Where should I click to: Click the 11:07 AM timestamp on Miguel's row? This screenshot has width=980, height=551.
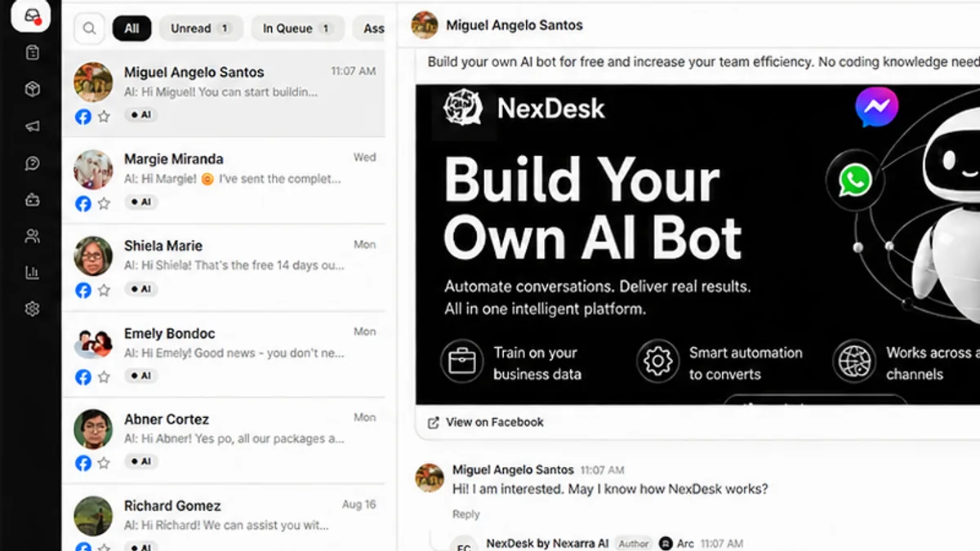coord(353,72)
